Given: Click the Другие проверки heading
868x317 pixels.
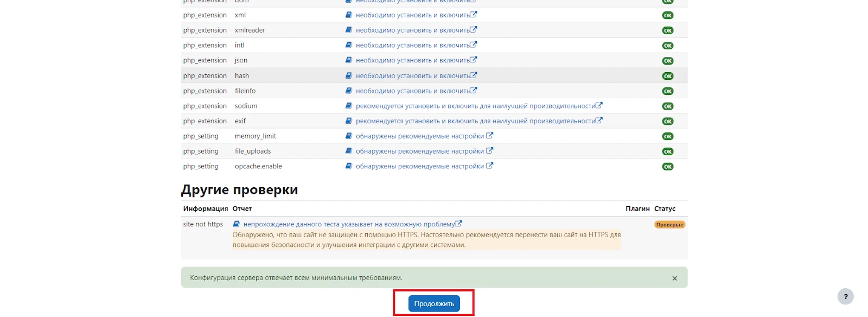Looking at the screenshot, I should tap(239, 189).
